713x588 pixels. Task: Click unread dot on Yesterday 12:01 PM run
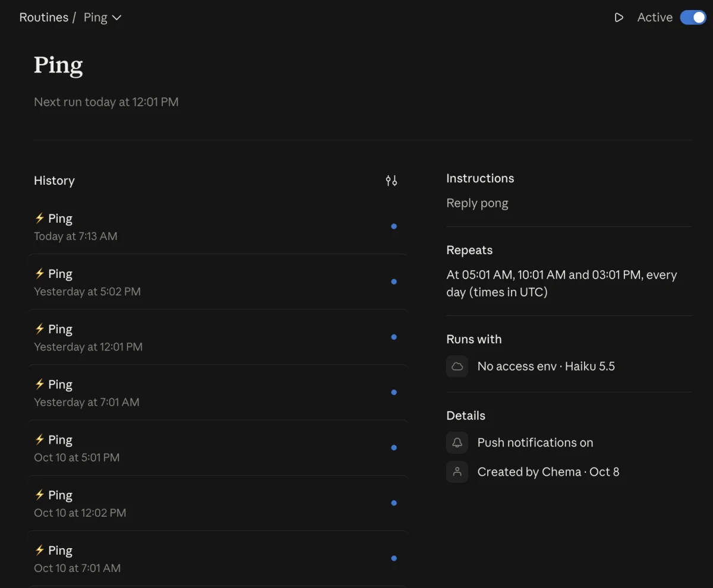[x=394, y=337]
